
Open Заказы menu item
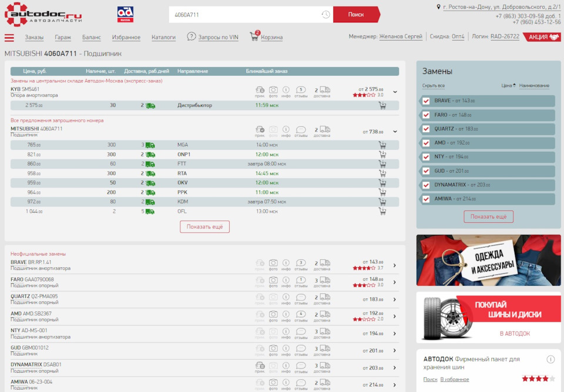pos(34,37)
